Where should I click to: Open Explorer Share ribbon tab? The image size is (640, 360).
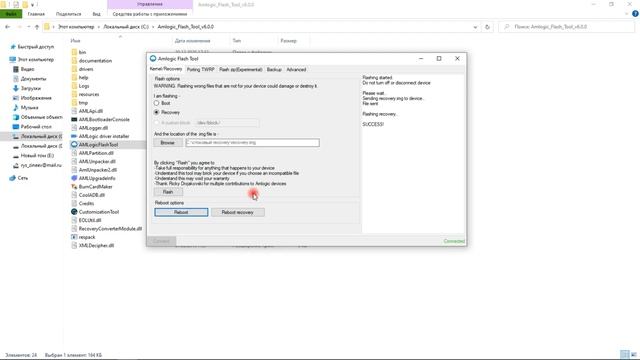click(68, 14)
